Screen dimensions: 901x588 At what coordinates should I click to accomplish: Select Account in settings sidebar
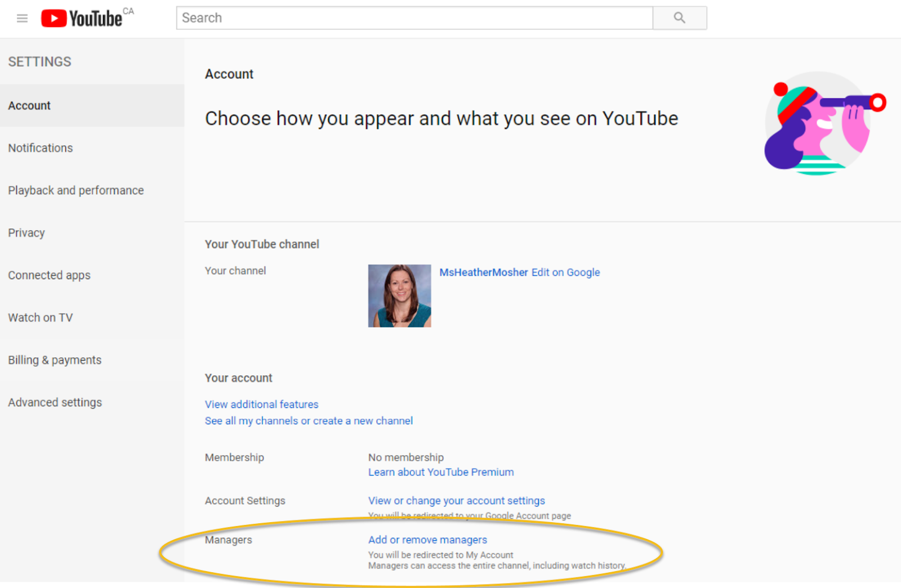pos(92,106)
